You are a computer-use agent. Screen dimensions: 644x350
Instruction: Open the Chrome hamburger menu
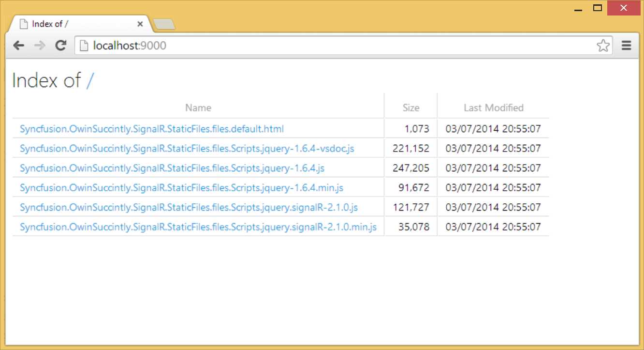[x=627, y=46]
